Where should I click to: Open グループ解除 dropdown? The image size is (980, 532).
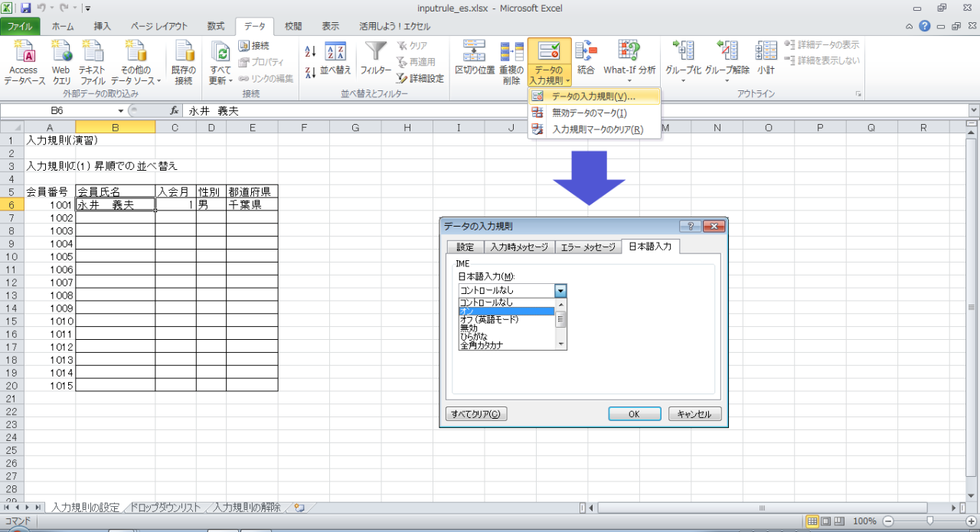pyautogui.click(x=727, y=63)
